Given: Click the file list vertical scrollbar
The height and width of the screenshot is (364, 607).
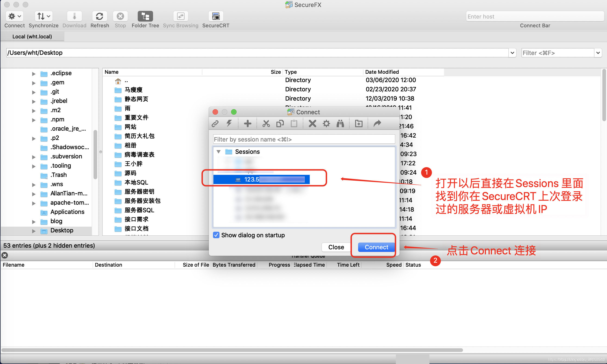Looking at the screenshot, I should tap(604, 96).
